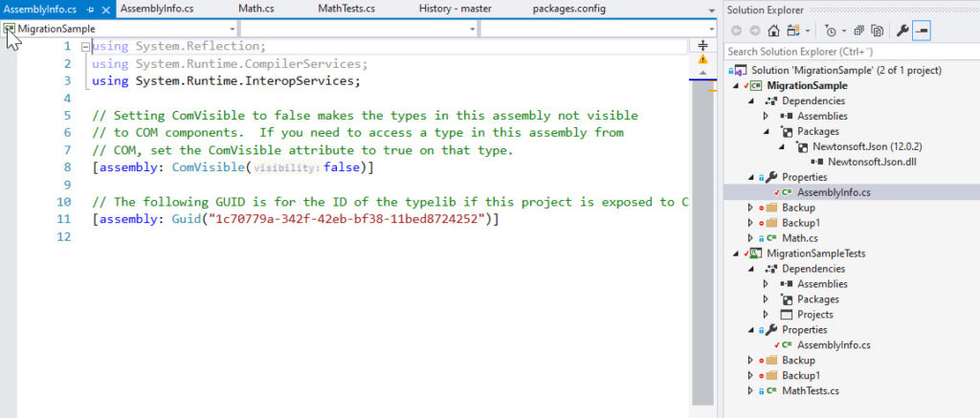Open the tab overflow dropdown arrow

711,10
